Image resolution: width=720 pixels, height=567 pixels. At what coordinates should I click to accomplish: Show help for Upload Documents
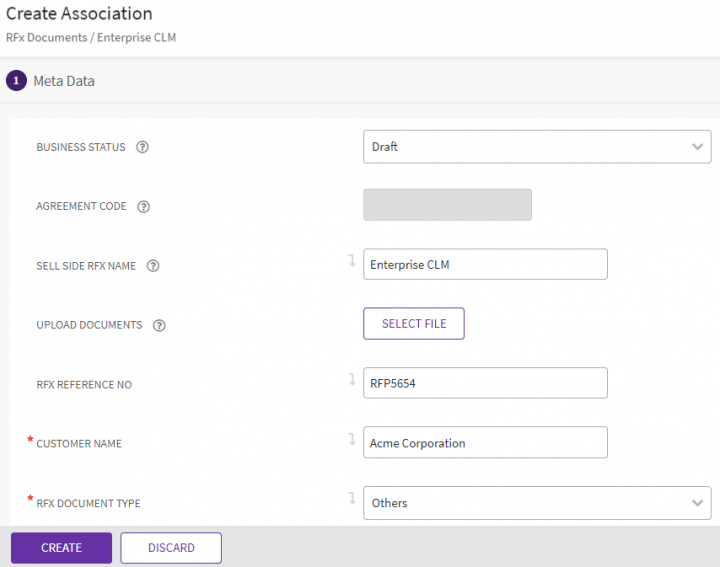159,325
